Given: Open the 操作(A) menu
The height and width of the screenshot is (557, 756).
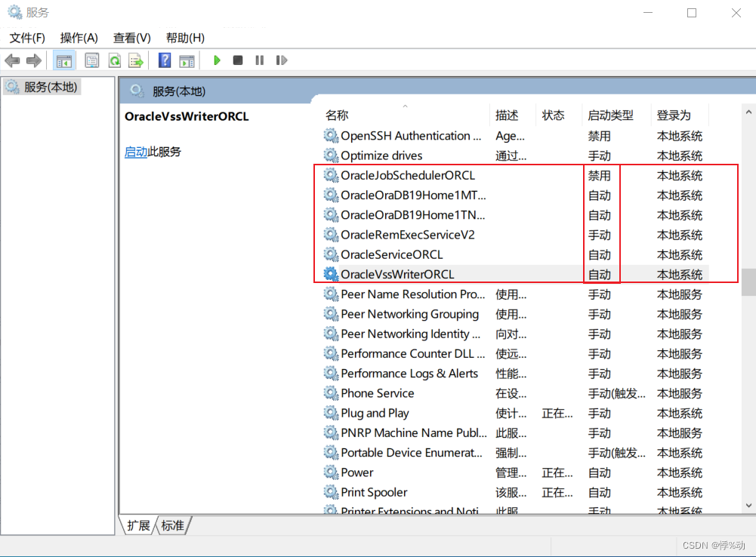Looking at the screenshot, I should (x=79, y=38).
